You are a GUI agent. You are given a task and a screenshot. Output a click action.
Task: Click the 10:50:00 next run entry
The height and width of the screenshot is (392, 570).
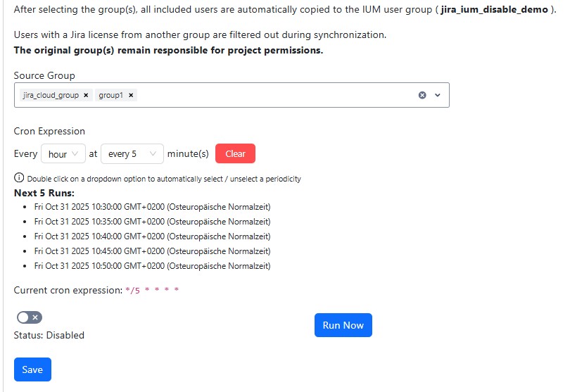click(152, 266)
